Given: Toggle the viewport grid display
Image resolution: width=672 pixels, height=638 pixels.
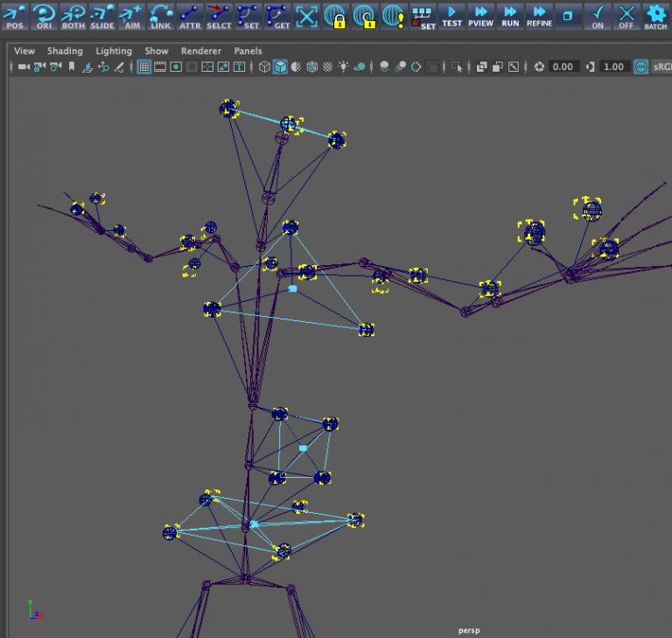Looking at the screenshot, I should pyautogui.click(x=144, y=67).
